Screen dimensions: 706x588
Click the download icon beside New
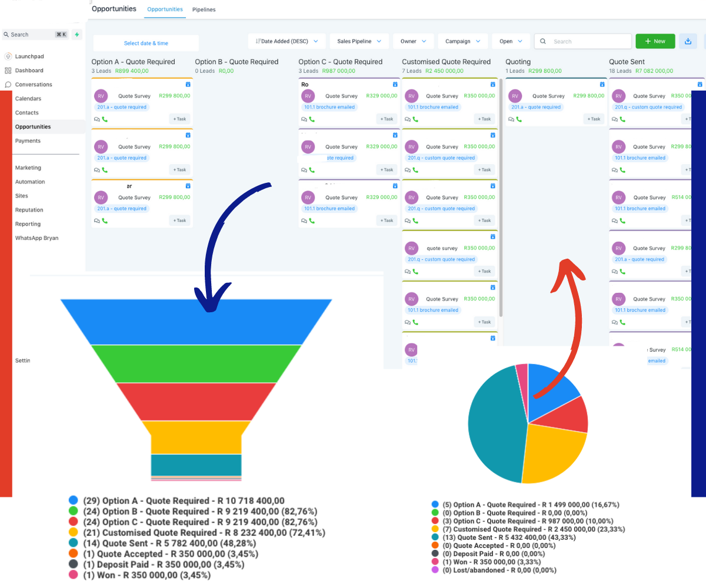click(688, 41)
